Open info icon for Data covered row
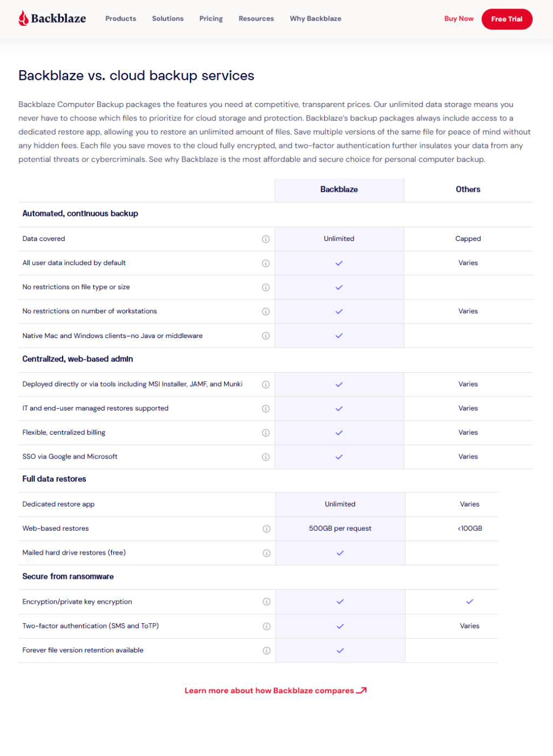This screenshot has height=756, width=553. point(266,239)
